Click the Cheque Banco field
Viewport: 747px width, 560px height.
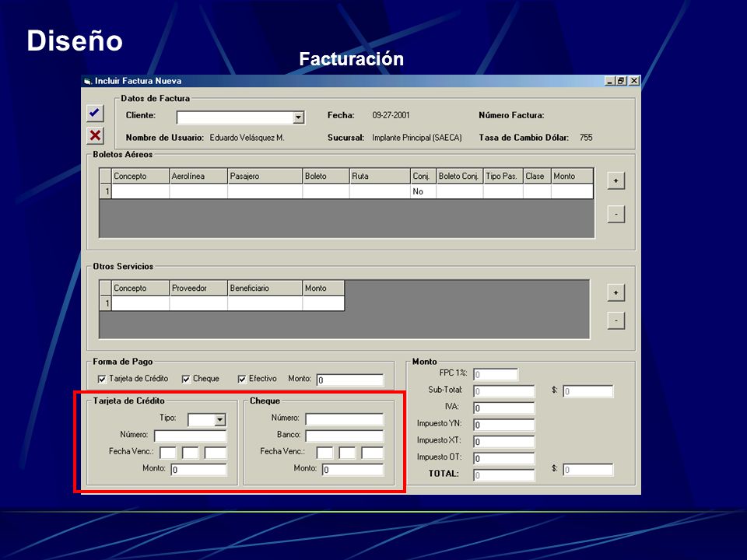pos(345,436)
